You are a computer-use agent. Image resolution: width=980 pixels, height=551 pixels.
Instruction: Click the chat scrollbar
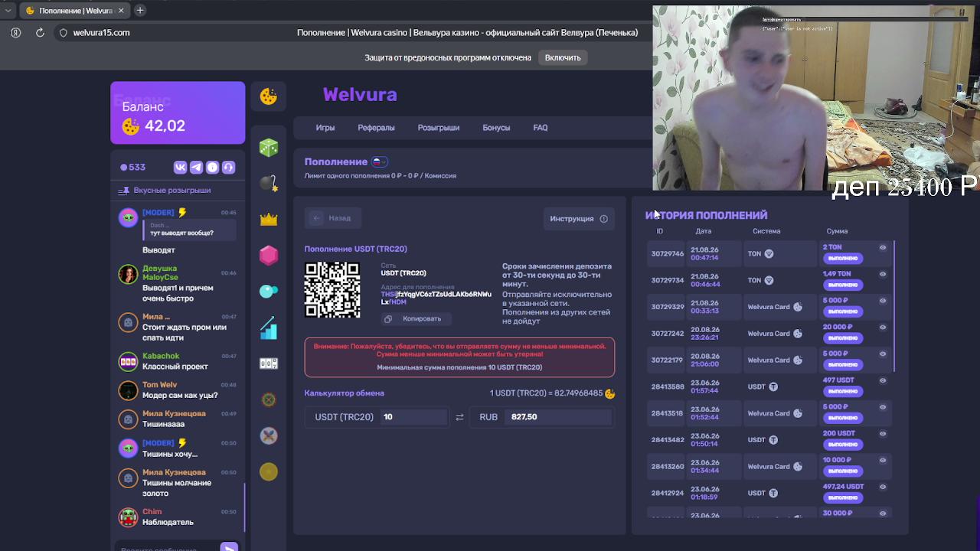[x=244, y=507]
